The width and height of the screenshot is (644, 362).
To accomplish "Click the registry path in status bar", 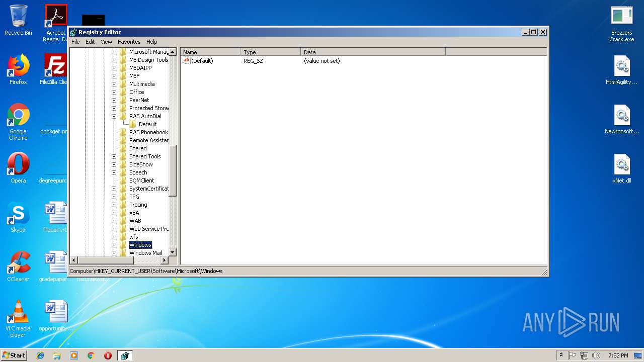I will coord(146,271).
